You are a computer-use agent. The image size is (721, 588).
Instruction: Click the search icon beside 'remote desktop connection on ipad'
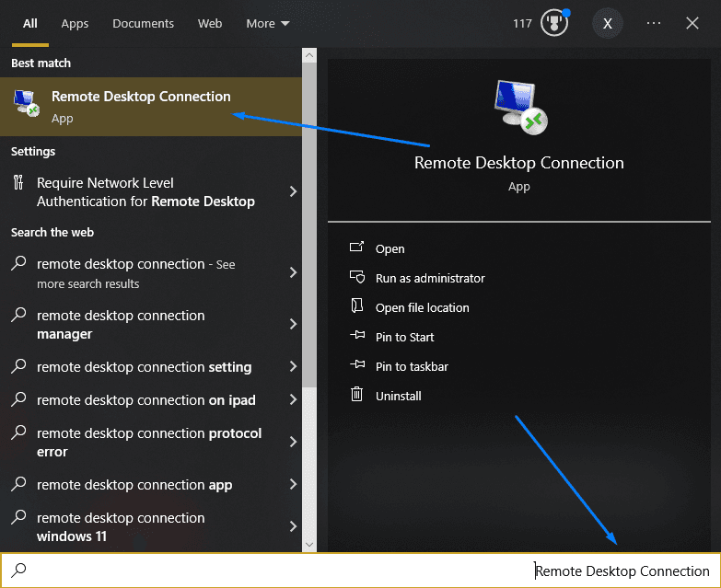click(x=18, y=399)
